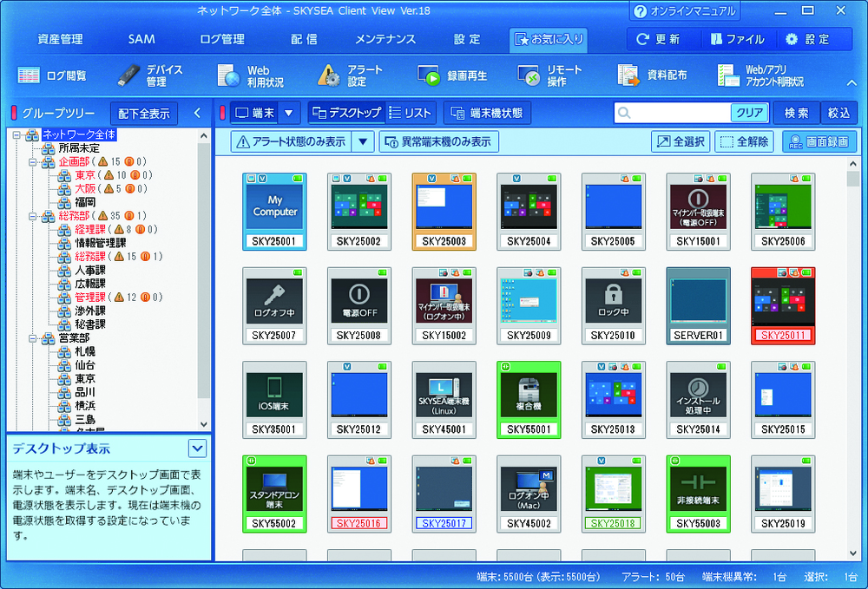Select 大阪 under 企画部
The image size is (868, 589).
click(85, 189)
